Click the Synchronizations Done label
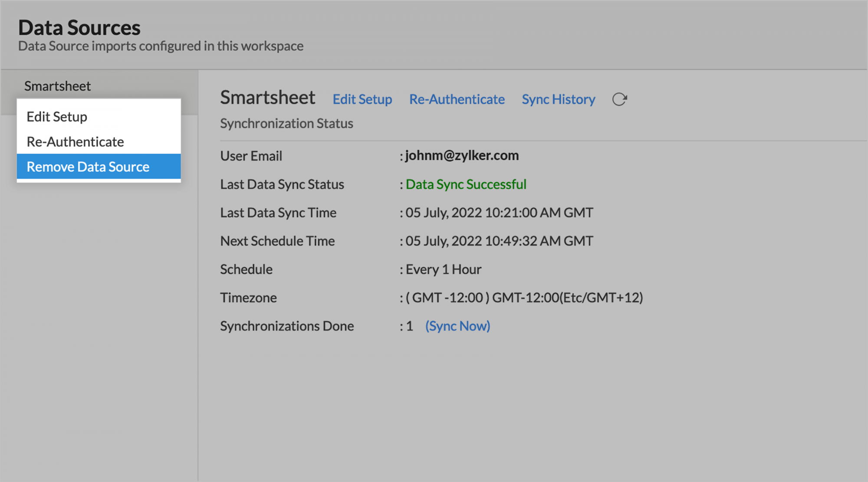Viewport: 868px width, 482px height. [x=287, y=326]
